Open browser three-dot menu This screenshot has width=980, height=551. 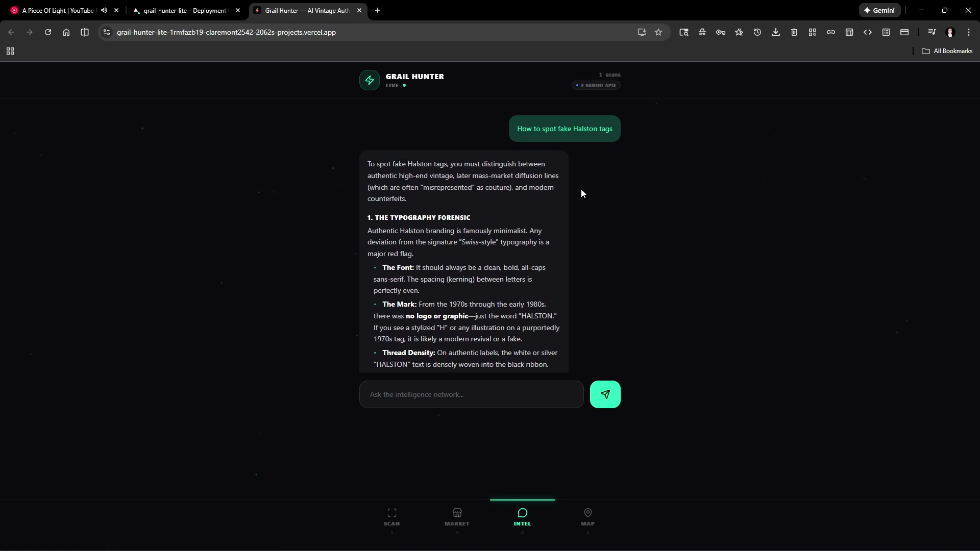click(x=968, y=32)
